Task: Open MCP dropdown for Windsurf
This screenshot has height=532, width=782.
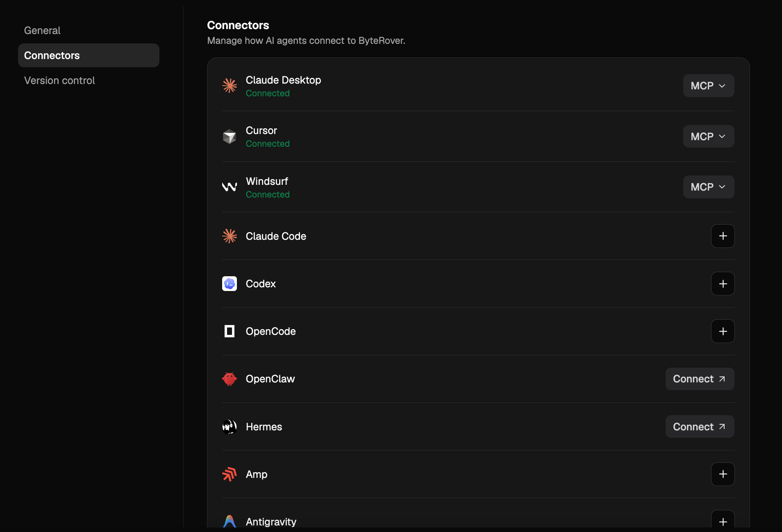Action: 709,187
